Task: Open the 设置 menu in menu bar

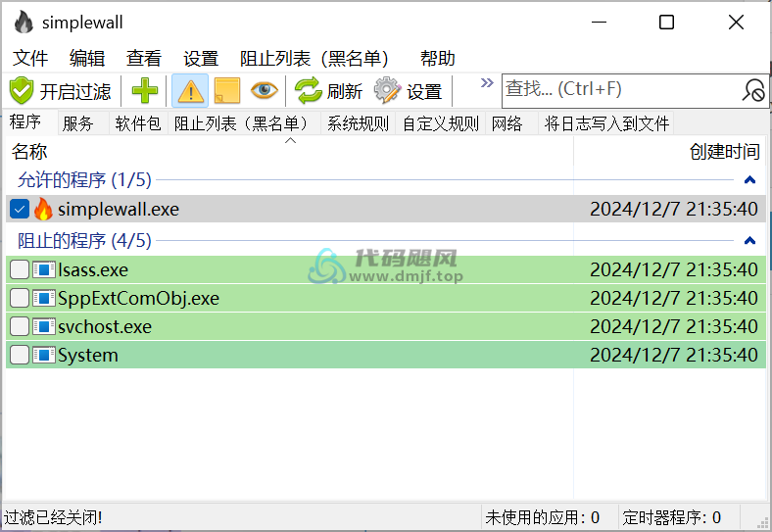Action: coord(201,58)
